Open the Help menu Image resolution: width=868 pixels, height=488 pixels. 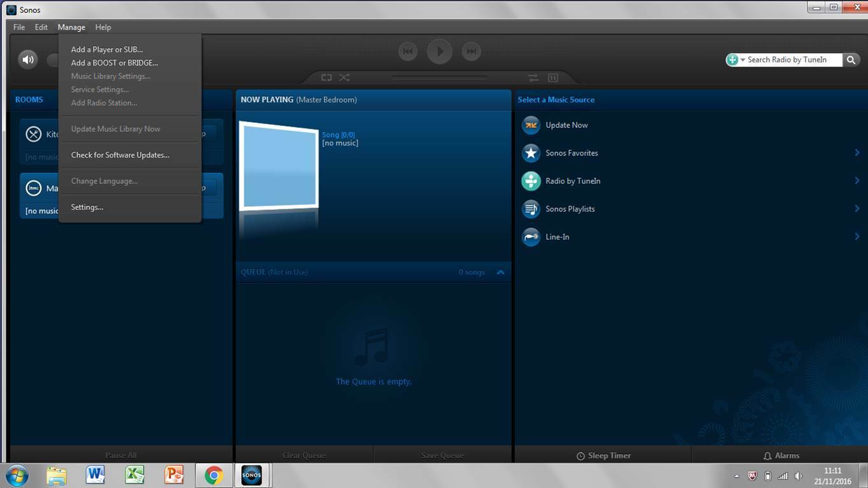point(103,27)
